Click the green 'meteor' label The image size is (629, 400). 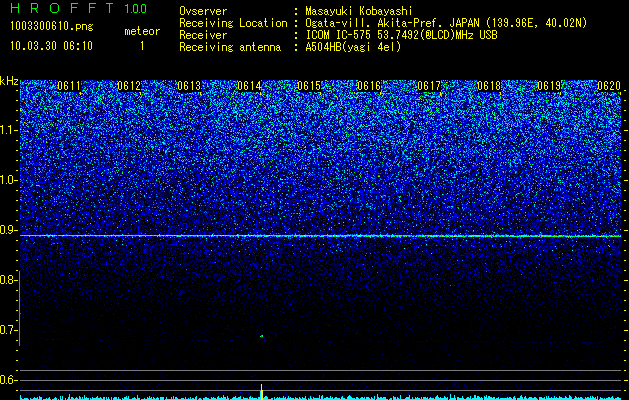142,31
